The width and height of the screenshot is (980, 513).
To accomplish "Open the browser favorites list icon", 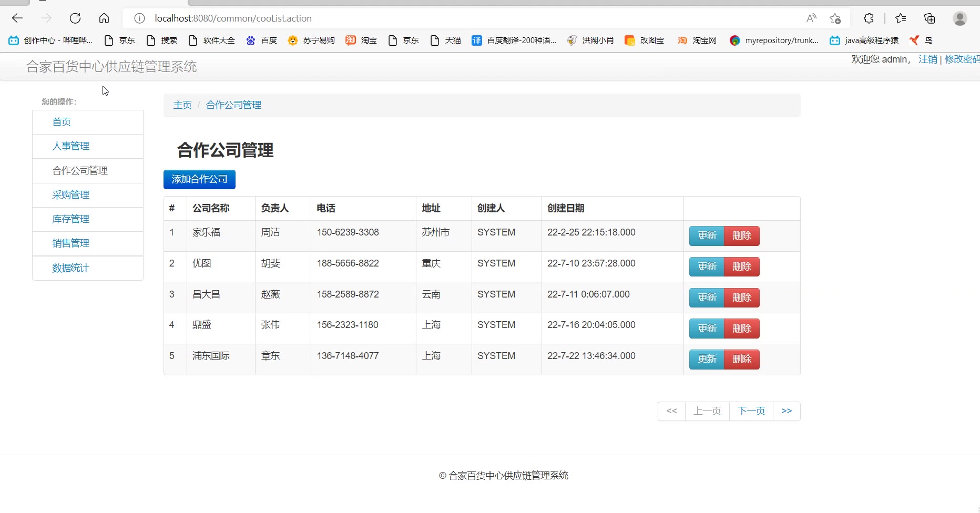I will (901, 18).
